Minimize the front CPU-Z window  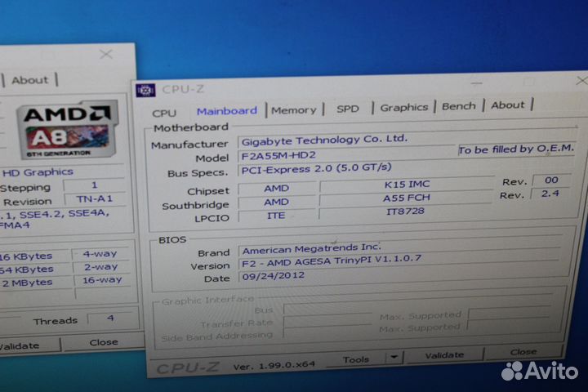coord(477,83)
